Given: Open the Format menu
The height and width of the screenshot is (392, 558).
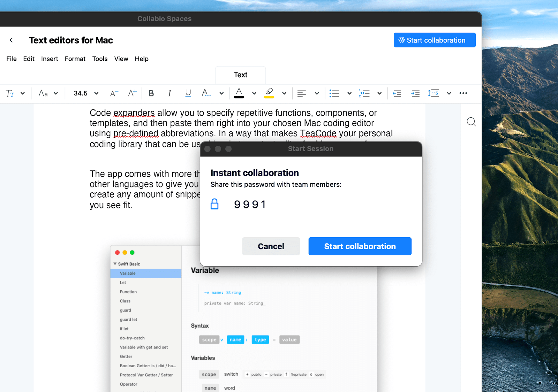Looking at the screenshot, I should click(75, 59).
